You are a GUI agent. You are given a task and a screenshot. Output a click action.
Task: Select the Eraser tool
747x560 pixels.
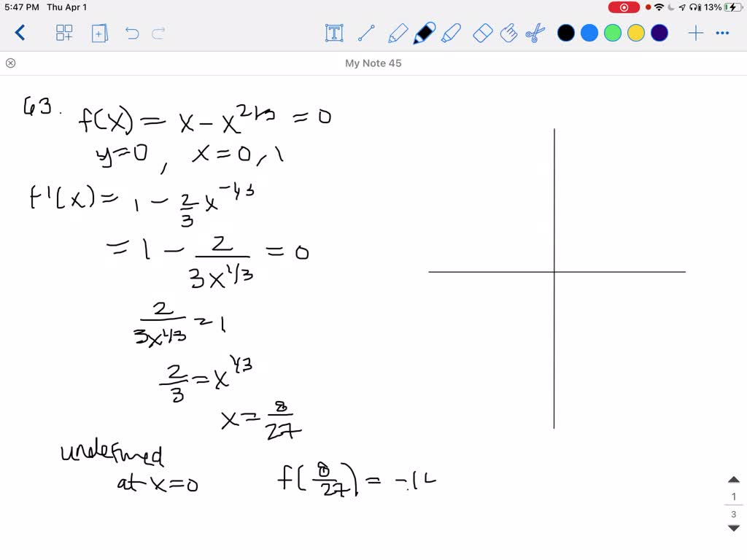pos(482,33)
